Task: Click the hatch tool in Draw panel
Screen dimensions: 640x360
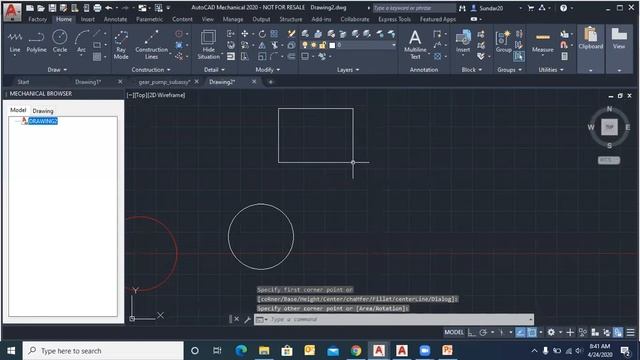Action: pos(97,56)
